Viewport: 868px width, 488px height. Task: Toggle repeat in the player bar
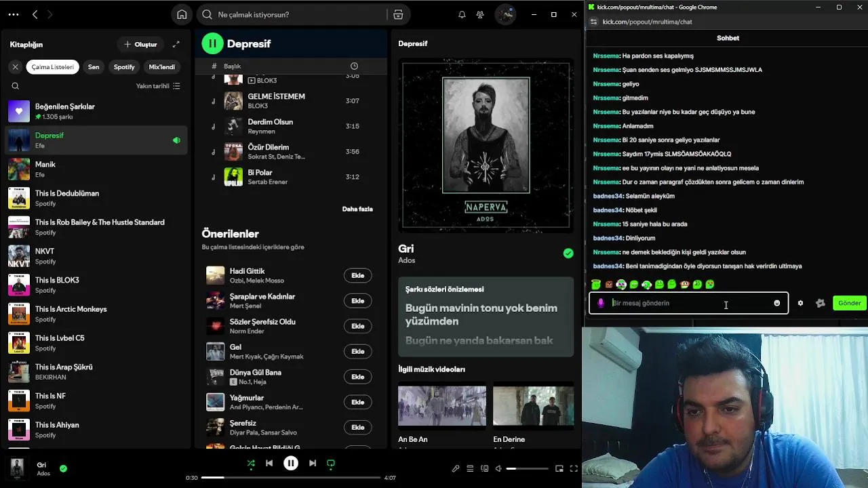331,463
